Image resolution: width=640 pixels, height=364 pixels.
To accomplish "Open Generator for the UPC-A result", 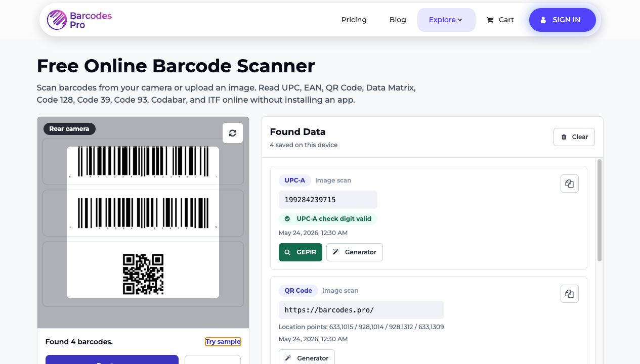I will 355,252.
